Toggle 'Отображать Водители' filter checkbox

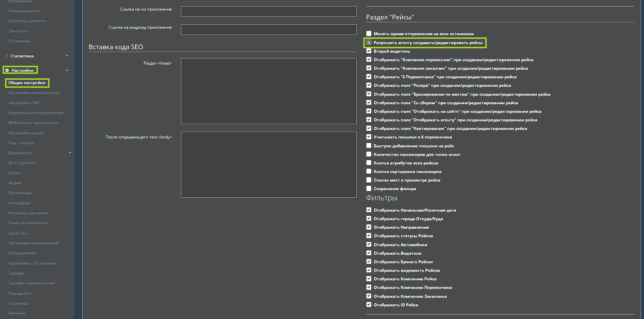click(369, 253)
